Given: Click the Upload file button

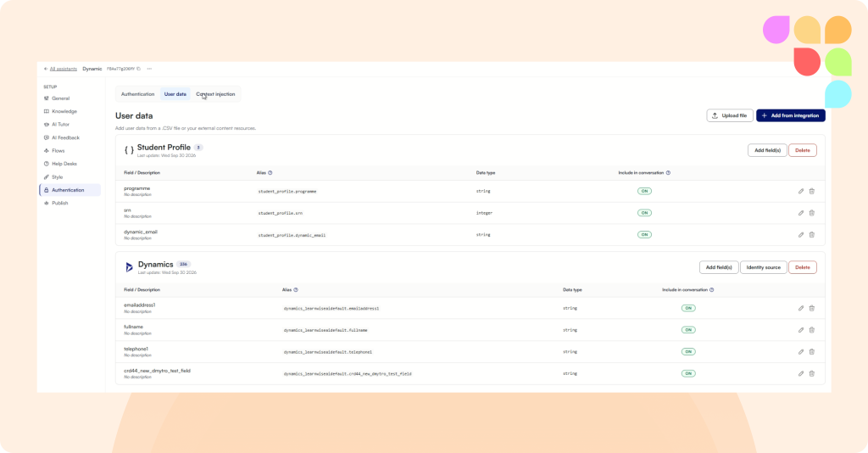Looking at the screenshot, I should coord(730,115).
